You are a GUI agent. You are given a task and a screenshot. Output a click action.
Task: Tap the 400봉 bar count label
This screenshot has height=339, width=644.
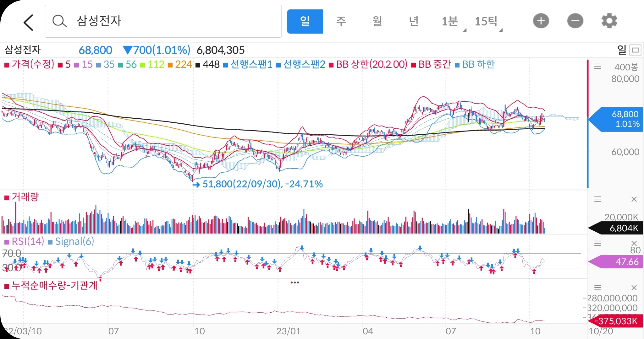coord(626,67)
